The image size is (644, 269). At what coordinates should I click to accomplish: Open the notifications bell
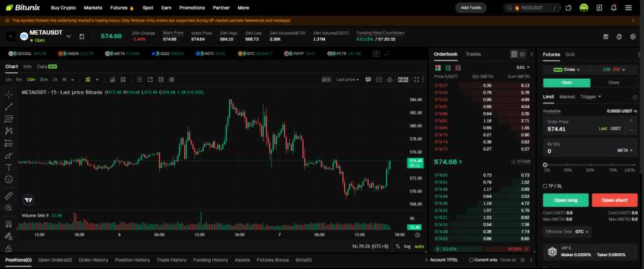click(614, 8)
